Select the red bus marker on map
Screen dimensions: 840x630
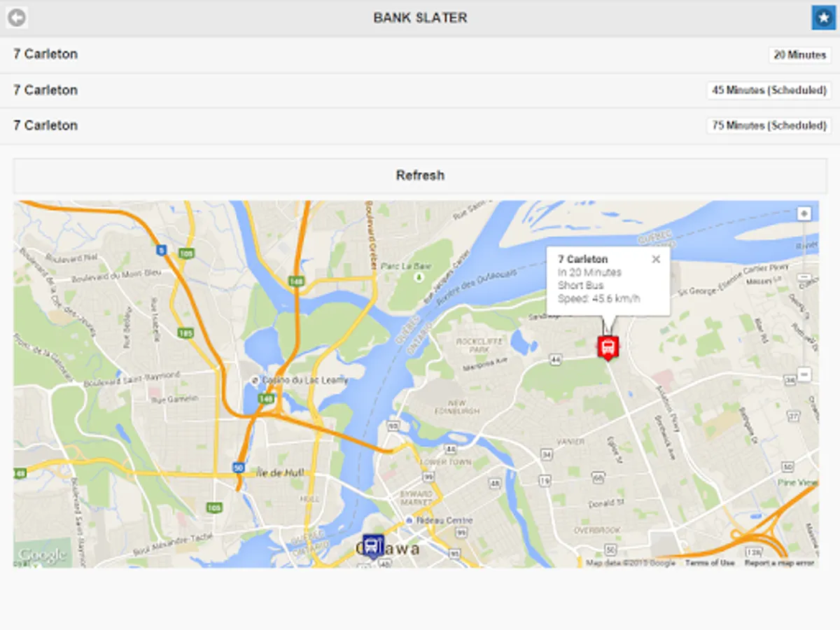click(x=608, y=346)
